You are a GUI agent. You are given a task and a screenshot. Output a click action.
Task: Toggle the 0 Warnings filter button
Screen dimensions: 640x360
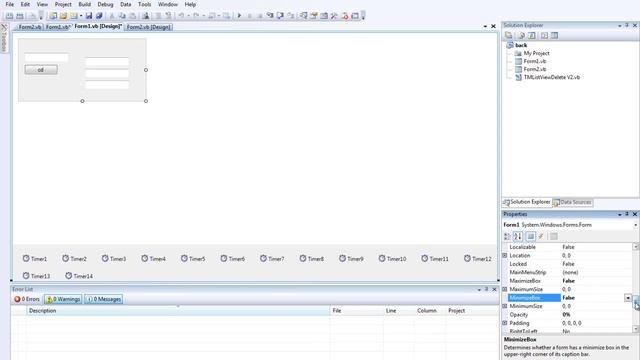point(63,299)
